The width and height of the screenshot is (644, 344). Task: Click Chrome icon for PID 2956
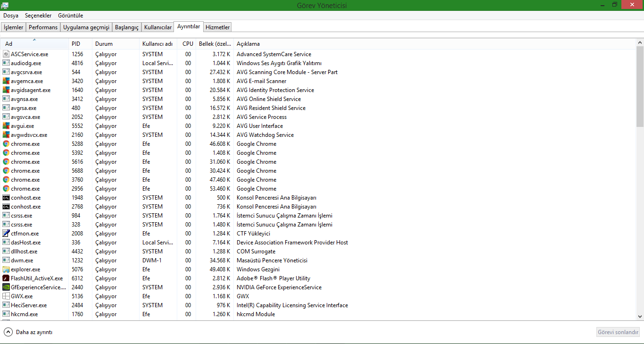(x=6, y=189)
